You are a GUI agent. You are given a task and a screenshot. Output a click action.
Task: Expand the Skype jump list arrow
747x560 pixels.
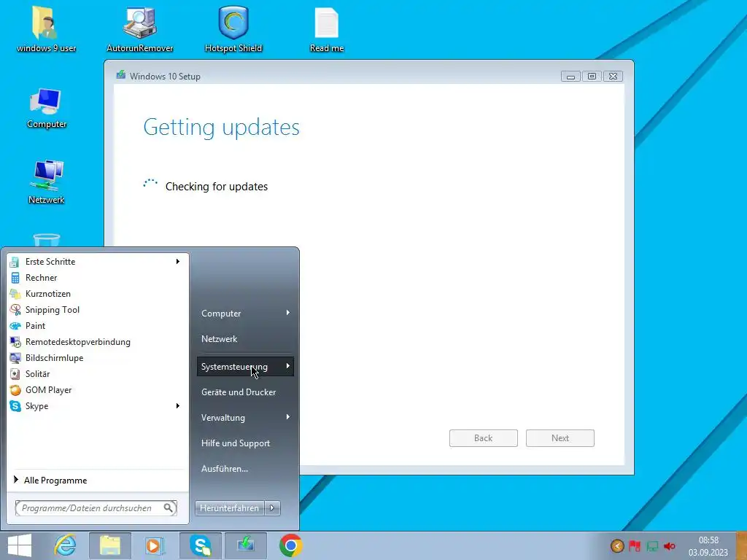[178, 405]
